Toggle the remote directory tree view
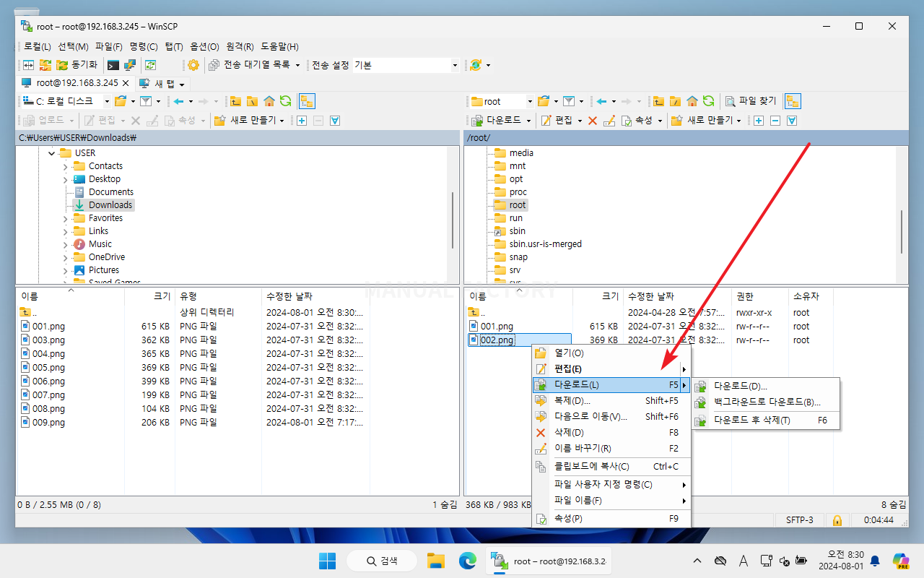Screen dimensions: 924x578 point(793,101)
